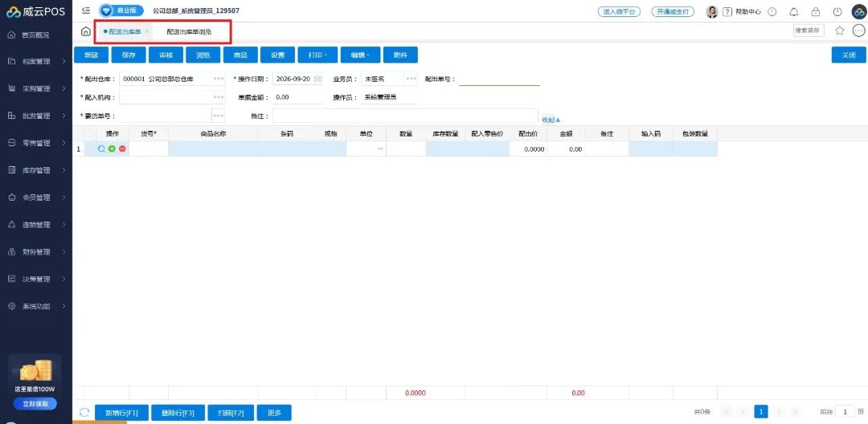Open the more options ellipsis circle icon
Viewport: 868px width, 424px height.
[x=858, y=31]
